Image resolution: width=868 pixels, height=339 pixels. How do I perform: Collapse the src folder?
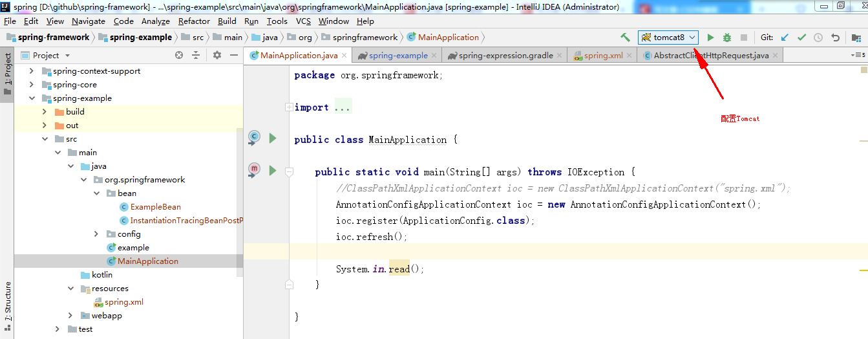[45, 139]
